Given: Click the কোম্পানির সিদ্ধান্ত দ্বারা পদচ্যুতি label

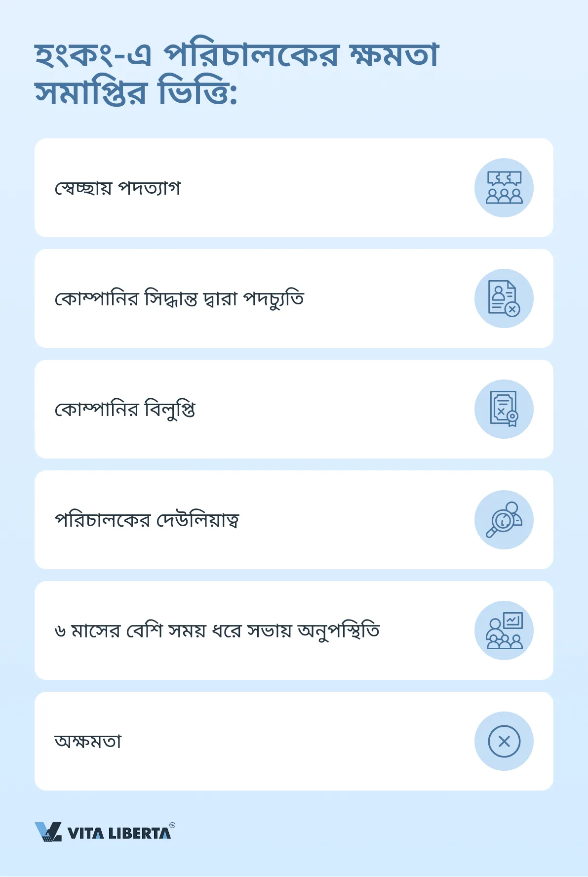Looking at the screenshot, I should pyautogui.click(x=179, y=299).
